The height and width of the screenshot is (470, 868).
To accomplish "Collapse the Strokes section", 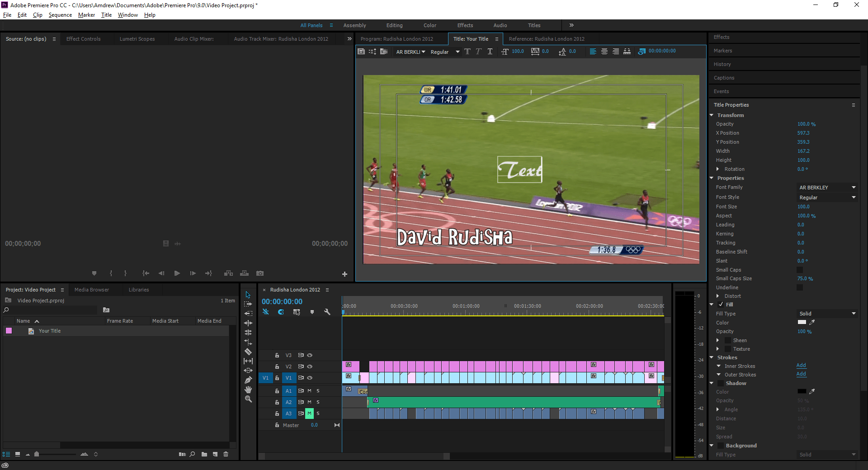I will [712, 357].
